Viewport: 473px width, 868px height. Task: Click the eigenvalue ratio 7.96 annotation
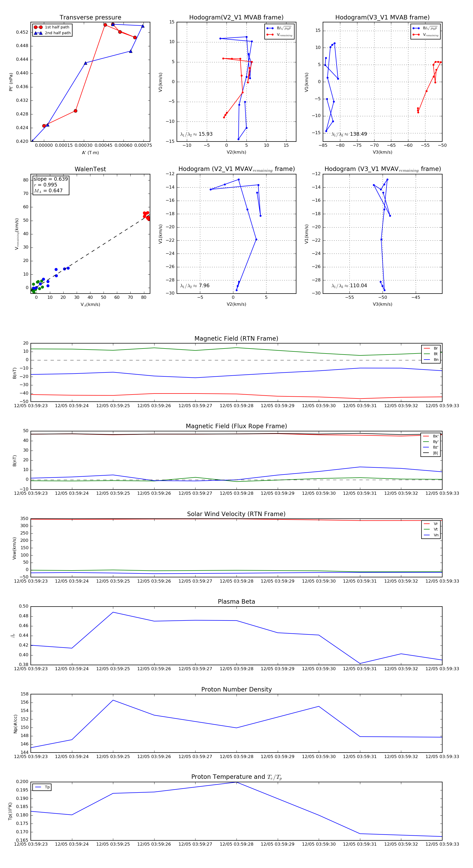(x=195, y=286)
